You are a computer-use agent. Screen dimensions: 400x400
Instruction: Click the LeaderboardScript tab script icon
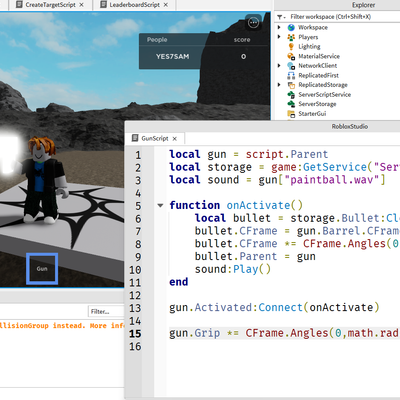pos(104,5)
